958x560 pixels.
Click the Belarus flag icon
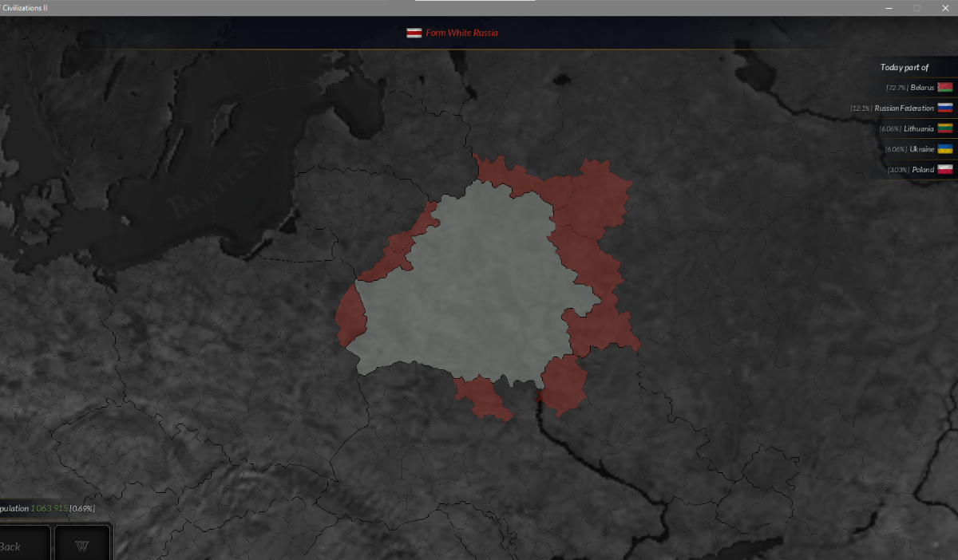pyautogui.click(x=945, y=87)
